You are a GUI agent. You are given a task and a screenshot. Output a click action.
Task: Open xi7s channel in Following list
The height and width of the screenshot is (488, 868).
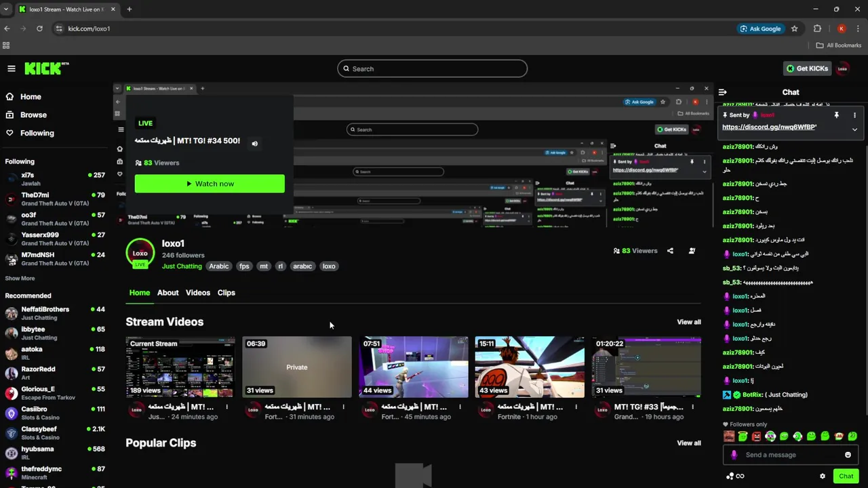point(55,179)
